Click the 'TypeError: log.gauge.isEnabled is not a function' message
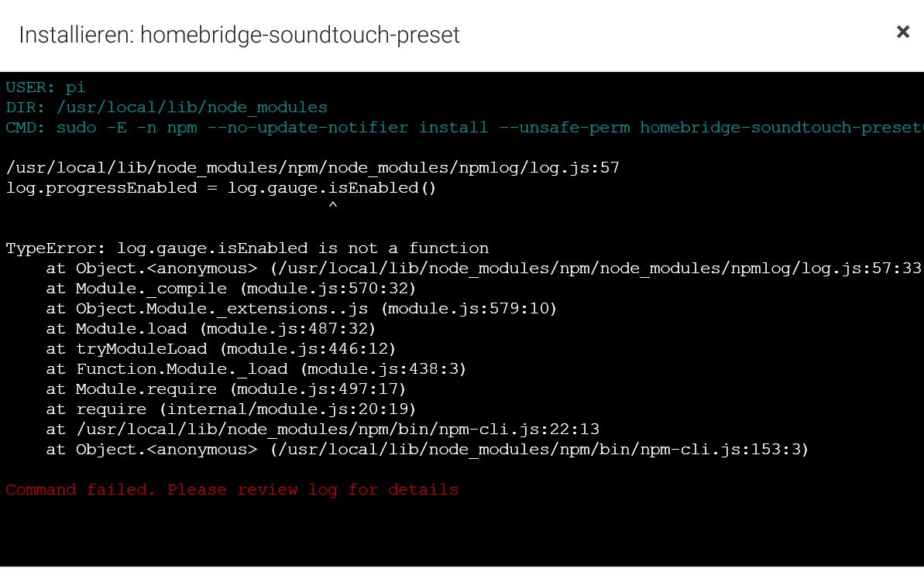The width and height of the screenshot is (924, 582). 247,248
